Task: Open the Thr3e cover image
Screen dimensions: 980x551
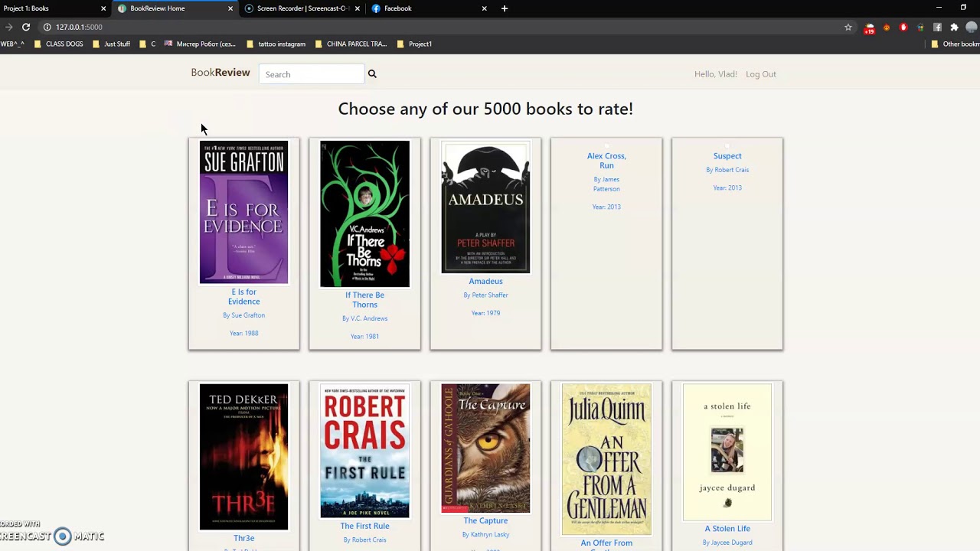Action: pyautogui.click(x=244, y=457)
